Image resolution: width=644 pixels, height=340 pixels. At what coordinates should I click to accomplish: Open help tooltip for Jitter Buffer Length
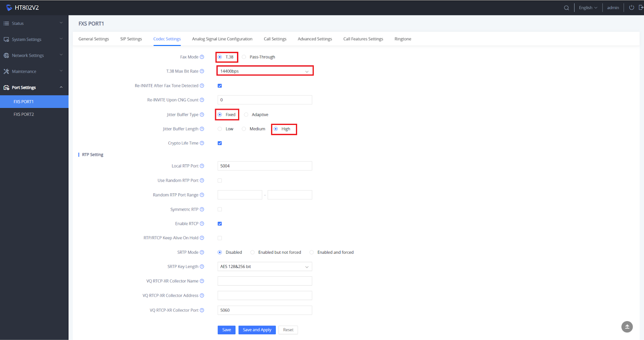(x=202, y=129)
